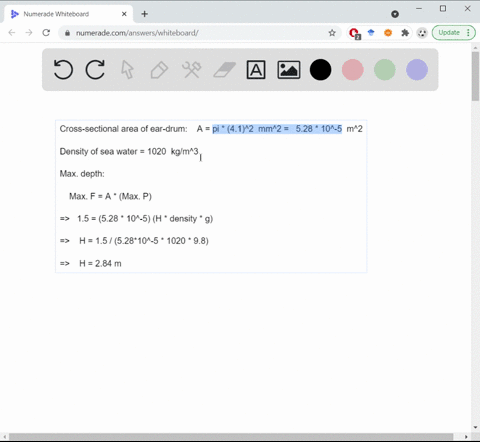Insert an image with the picture tool
480x442 pixels.
(x=289, y=70)
